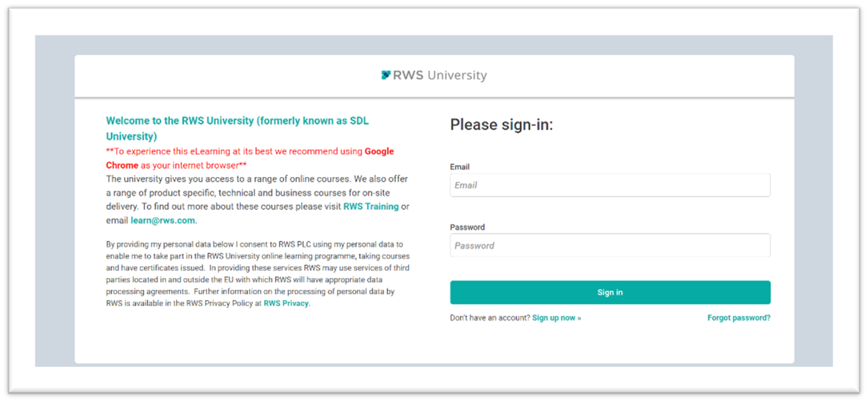This screenshot has width=868, height=402.
Task: Click the bold Google Chrome text
Action: [x=250, y=158]
